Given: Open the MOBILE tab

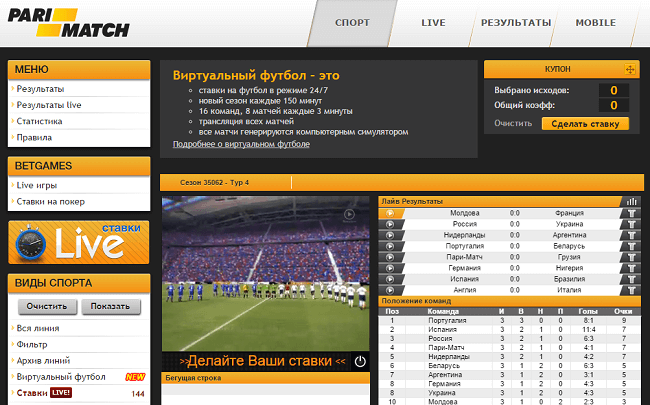Looking at the screenshot, I should [x=595, y=23].
